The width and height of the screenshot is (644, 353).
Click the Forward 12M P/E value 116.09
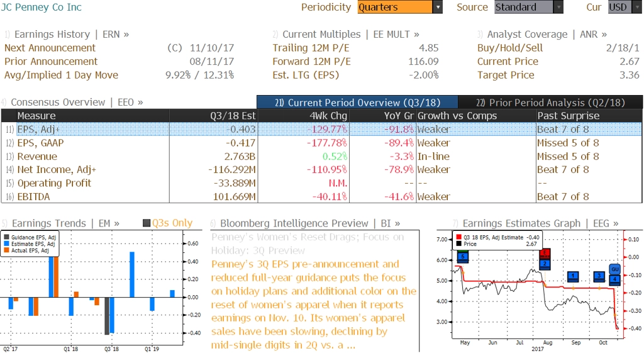[x=423, y=61]
